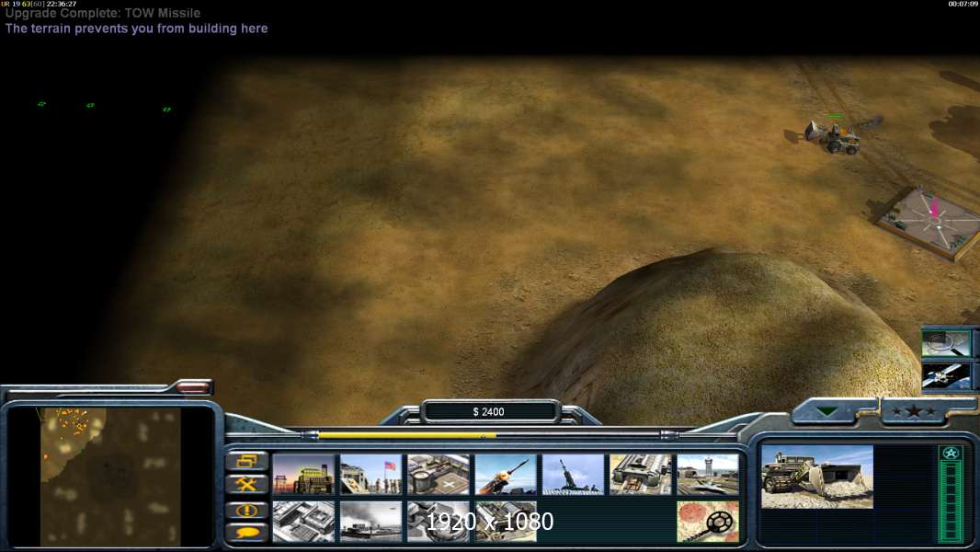Click the yellow general experience bar
The width and height of the screenshot is (980, 552).
[407, 435]
